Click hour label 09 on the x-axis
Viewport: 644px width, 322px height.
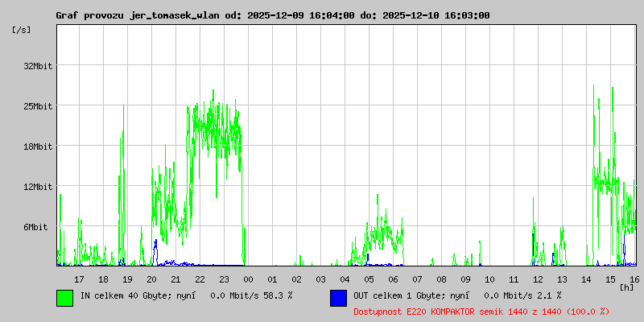pyautogui.click(x=465, y=279)
